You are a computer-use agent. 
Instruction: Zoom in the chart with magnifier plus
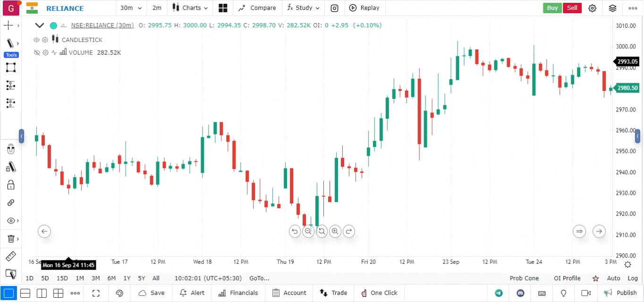[x=335, y=231]
